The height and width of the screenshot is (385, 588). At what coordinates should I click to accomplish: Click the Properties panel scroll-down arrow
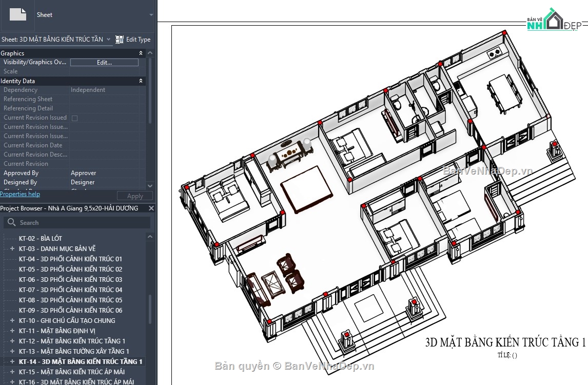pyautogui.click(x=150, y=186)
